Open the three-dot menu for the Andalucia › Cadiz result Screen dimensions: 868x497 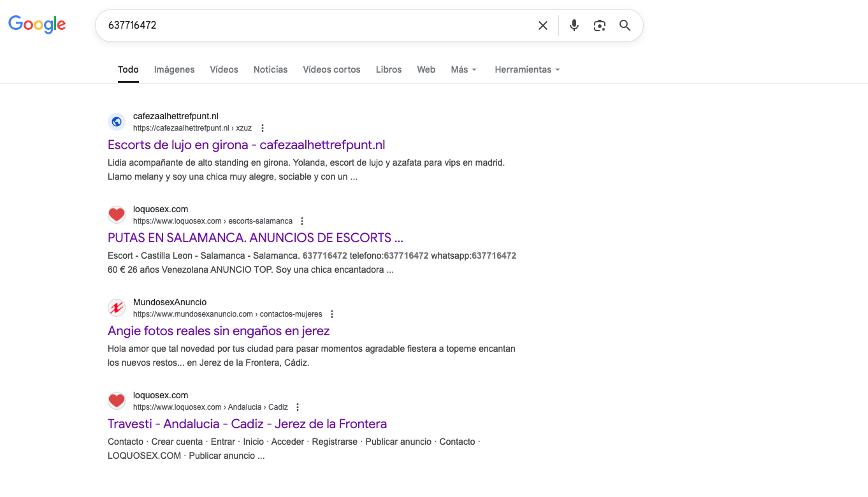(x=298, y=407)
